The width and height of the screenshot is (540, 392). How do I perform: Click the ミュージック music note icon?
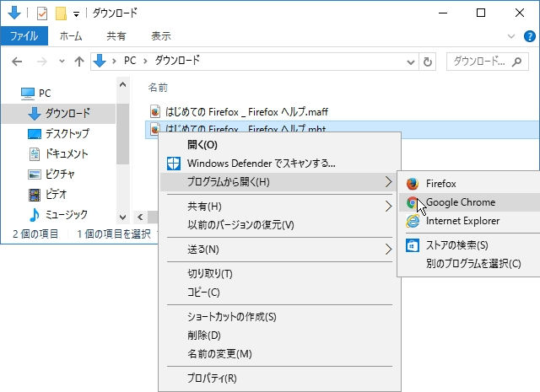coord(34,215)
